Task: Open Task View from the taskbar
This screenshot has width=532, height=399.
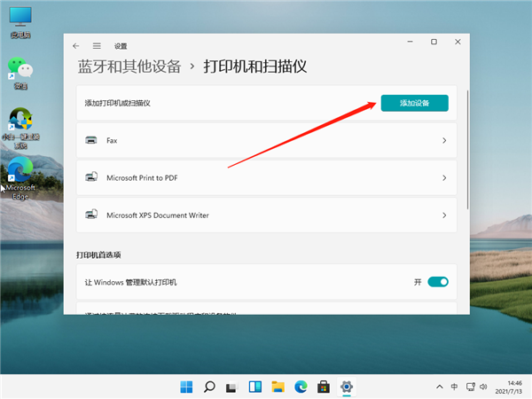Action: tap(232, 387)
